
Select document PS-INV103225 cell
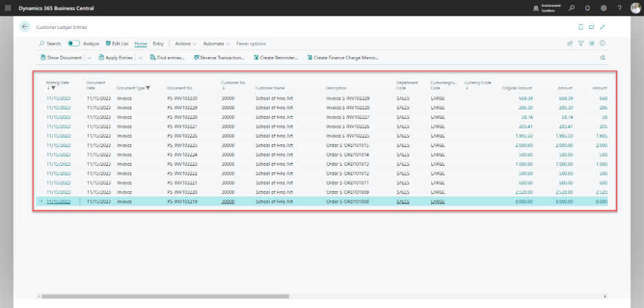point(182,145)
